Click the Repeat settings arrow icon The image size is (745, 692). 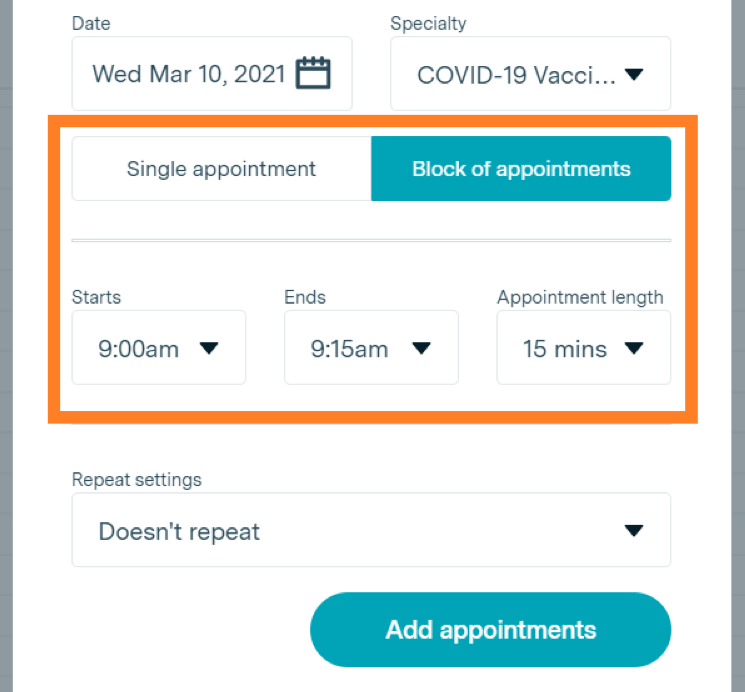[x=634, y=530]
